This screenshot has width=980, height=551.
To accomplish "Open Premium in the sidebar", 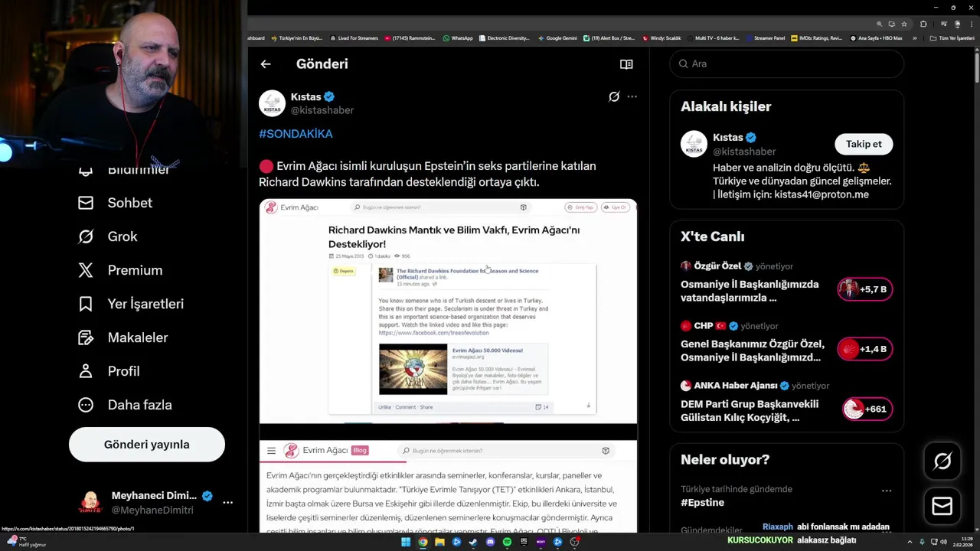I will tap(120, 270).
